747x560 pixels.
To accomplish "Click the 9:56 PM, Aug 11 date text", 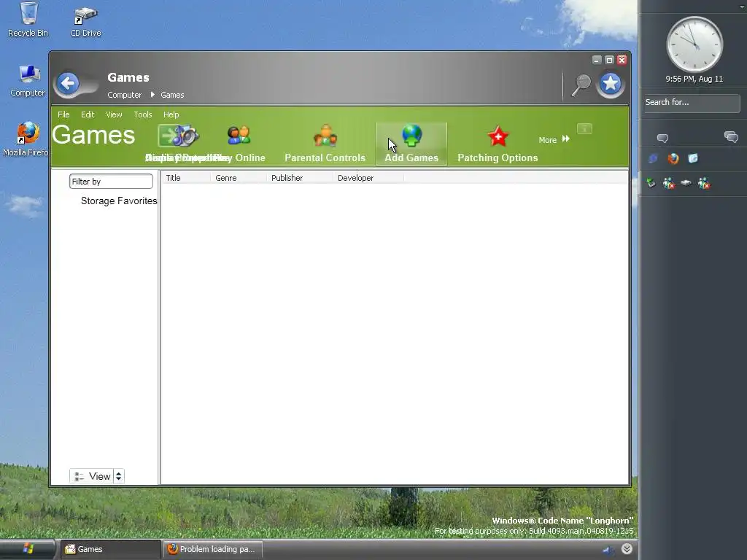I will [694, 79].
